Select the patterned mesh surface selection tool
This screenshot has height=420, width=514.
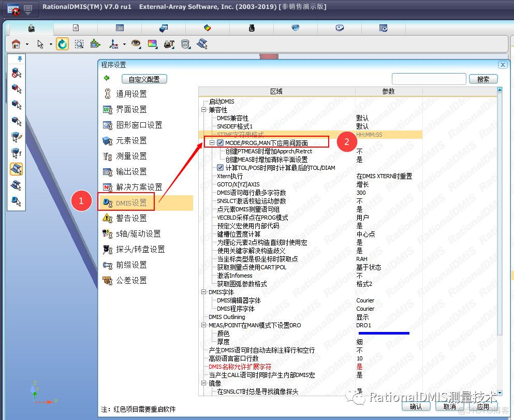point(17,185)
